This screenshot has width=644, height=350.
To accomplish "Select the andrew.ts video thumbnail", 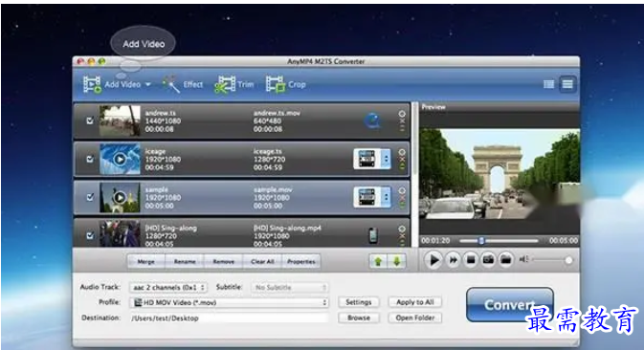I will click(120, 120).
